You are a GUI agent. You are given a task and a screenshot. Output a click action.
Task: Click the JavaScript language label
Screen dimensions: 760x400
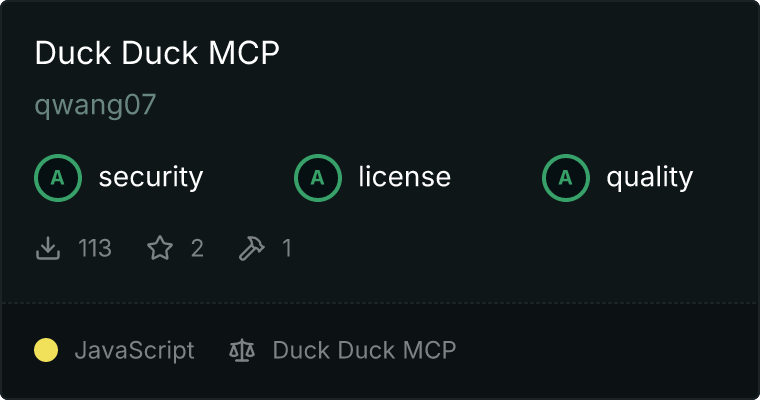134,350
